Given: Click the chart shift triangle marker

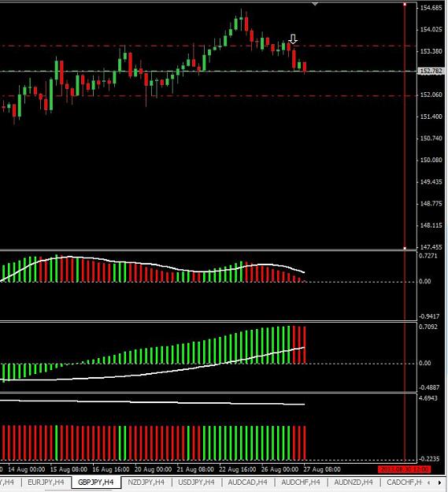Looking at the screenshot, I should pyautogui.click(x=315, y=4).
